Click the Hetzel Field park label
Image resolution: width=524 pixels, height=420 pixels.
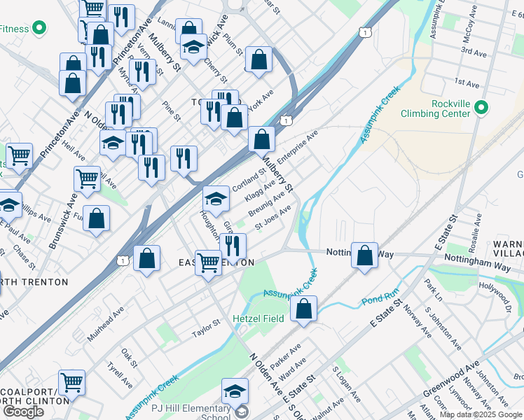(258, 318)
